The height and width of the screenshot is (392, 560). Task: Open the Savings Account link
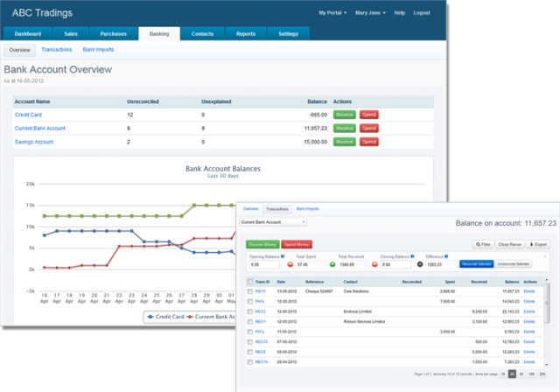click(x=34, y=142)
